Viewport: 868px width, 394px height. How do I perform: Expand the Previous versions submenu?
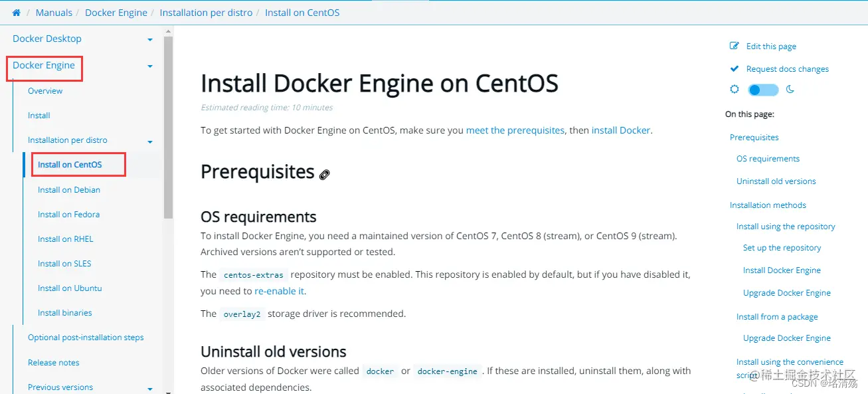pos(150,389)
